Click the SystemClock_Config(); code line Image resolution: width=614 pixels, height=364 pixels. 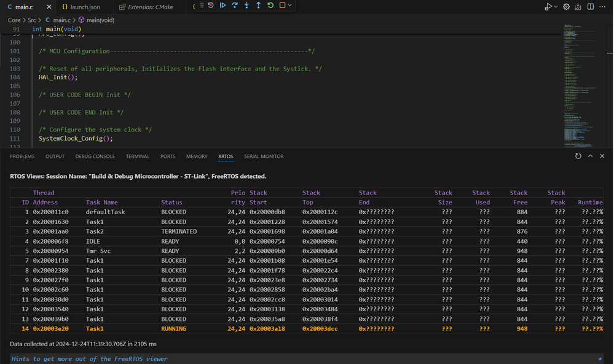coord(76,138)
